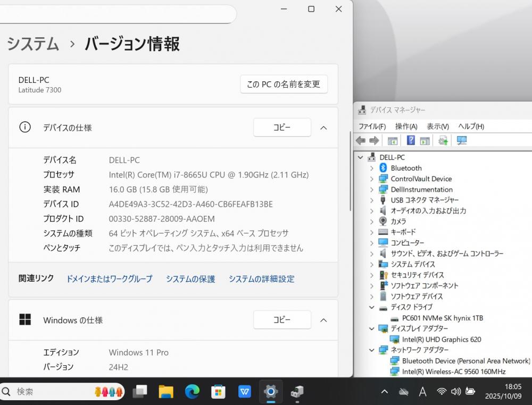Image resolution: width=532 pixels, height=405 pixels.
Task: Open the 操作(A) menu
Action: click(x=406, y=126)
